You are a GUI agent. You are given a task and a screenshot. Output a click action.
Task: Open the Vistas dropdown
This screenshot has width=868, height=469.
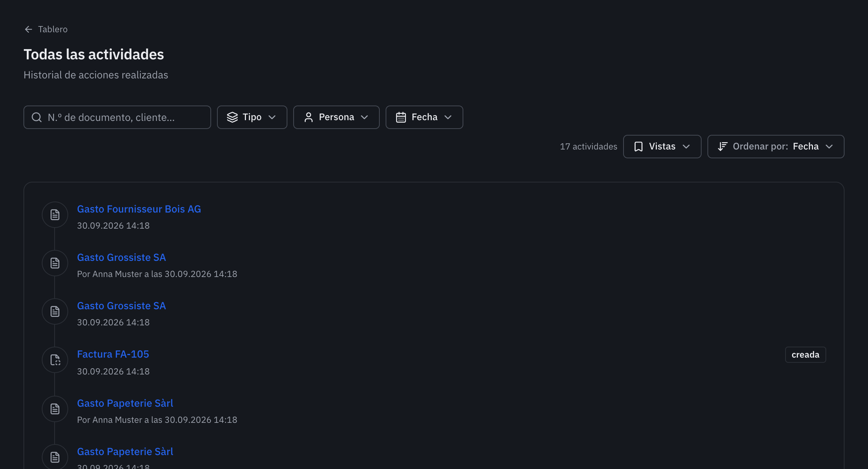pyautogui.click(x=662, y=147)
